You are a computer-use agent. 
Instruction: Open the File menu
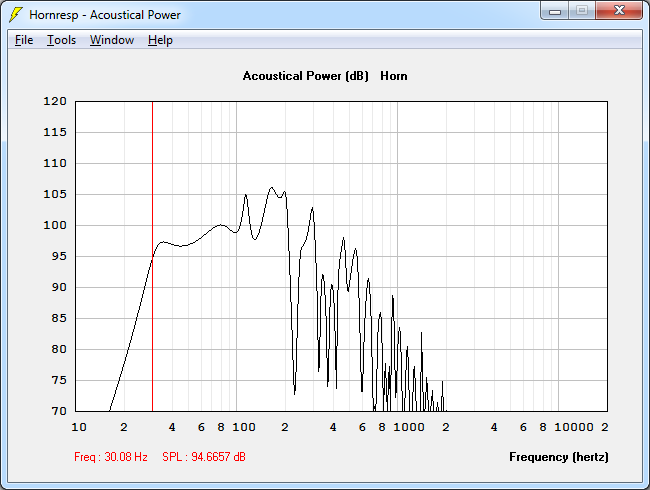[24, 40]
